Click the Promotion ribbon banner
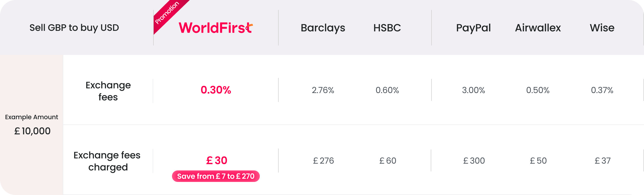 click(x=168, y=13)
